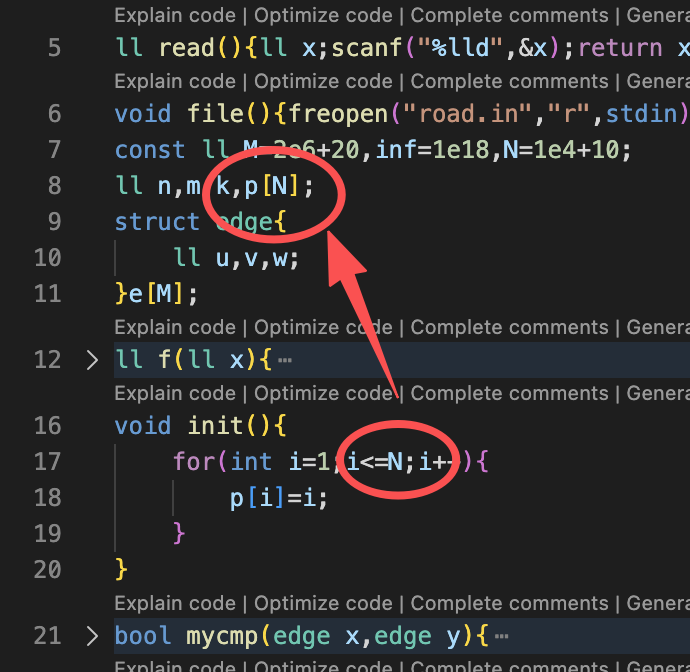
Task: Click Explain code above void init()
Action: click(x=175, y=393)
